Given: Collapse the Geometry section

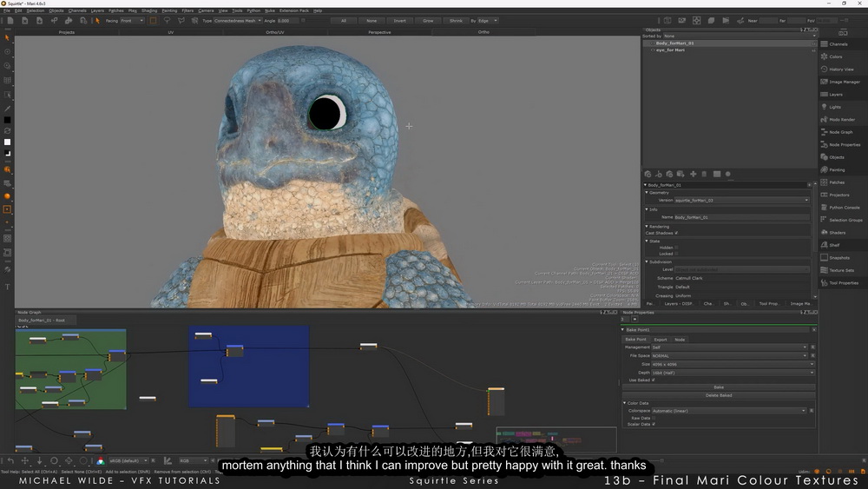Looking at the screenshot, I should click(647, 193).
